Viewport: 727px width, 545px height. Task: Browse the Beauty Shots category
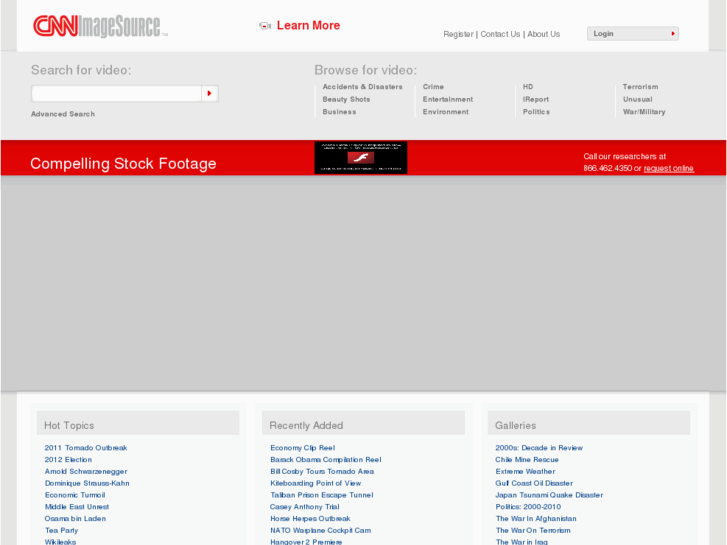click(x=346, y=99)
